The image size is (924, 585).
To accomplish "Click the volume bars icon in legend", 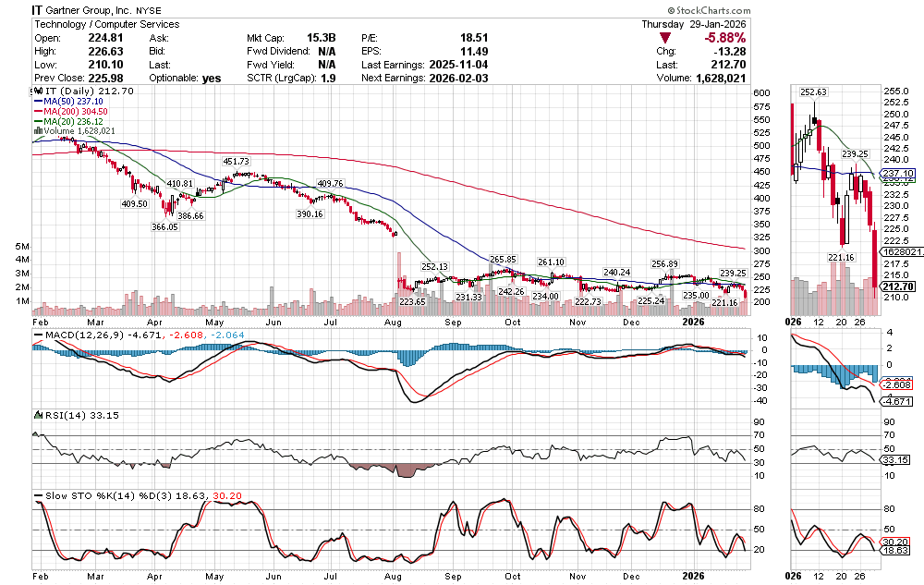I will (x=37, y=131).
